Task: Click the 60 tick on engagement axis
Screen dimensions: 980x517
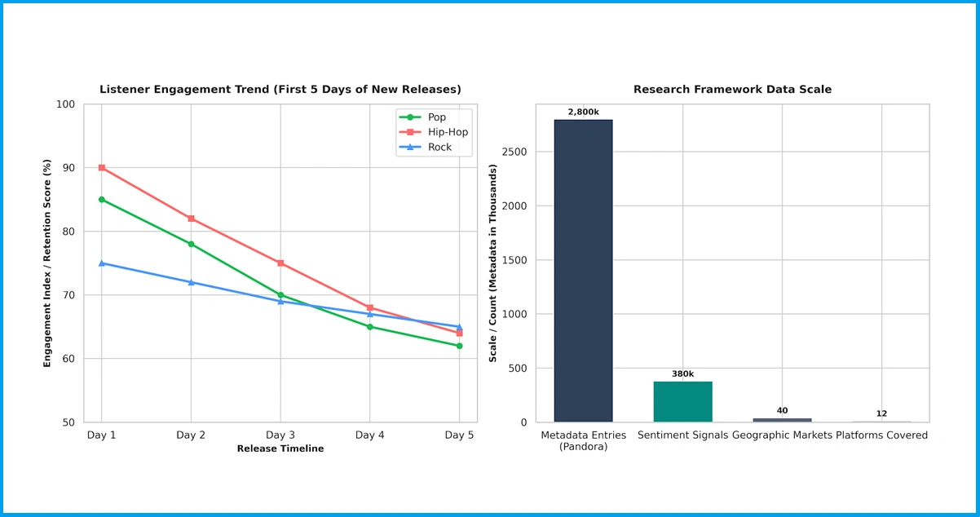Action: (x=69, y=359)
